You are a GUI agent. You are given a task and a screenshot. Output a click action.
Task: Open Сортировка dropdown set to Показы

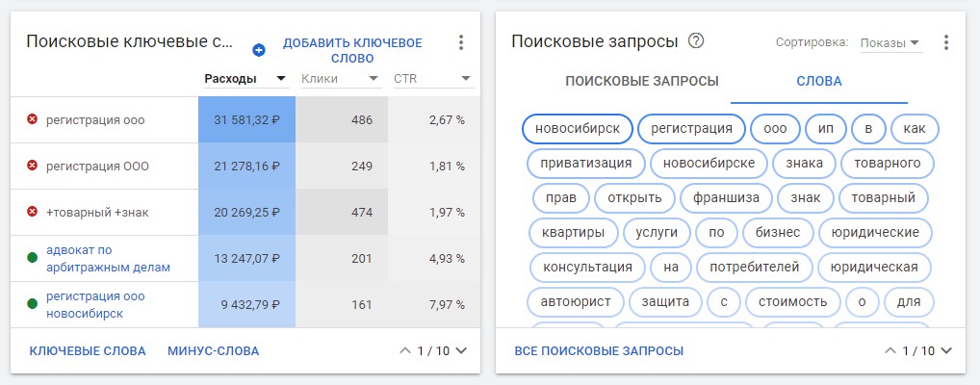[x=889, y=42]
